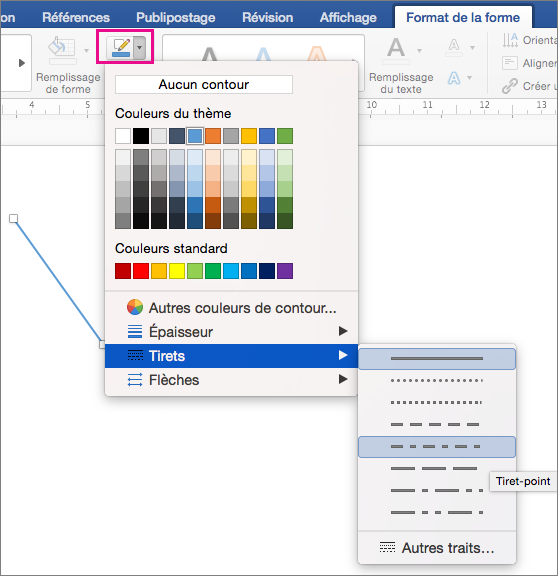
Task: Open the Remplissage du texte dropdown arrow
Action: click(419, 50)
